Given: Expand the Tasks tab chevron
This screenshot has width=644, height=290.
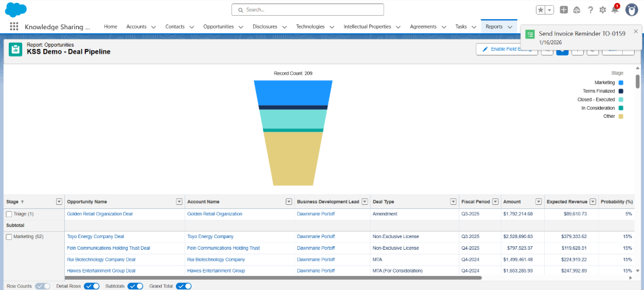Looking at the screenshot, I should 474,27.
